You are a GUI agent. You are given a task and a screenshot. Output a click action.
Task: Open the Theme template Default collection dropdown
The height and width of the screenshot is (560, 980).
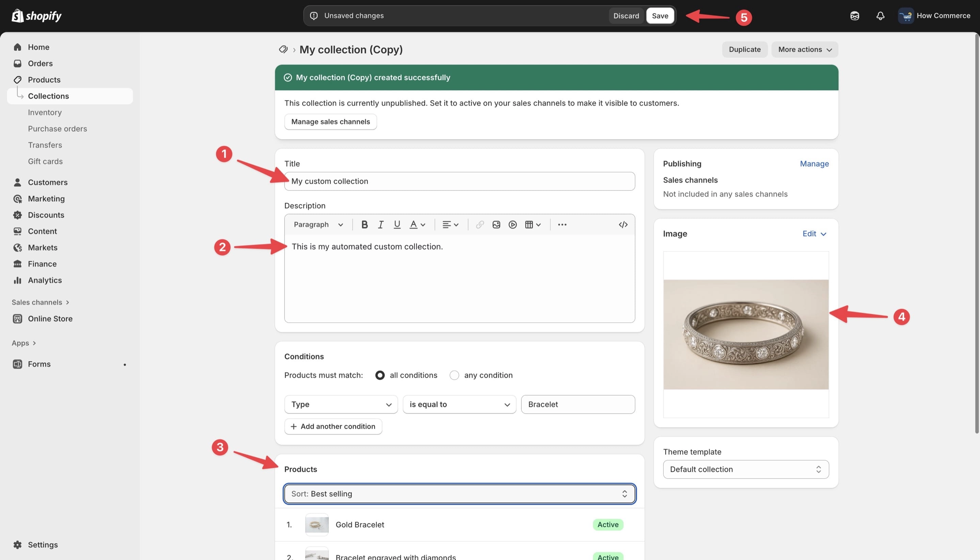(746, 469)
